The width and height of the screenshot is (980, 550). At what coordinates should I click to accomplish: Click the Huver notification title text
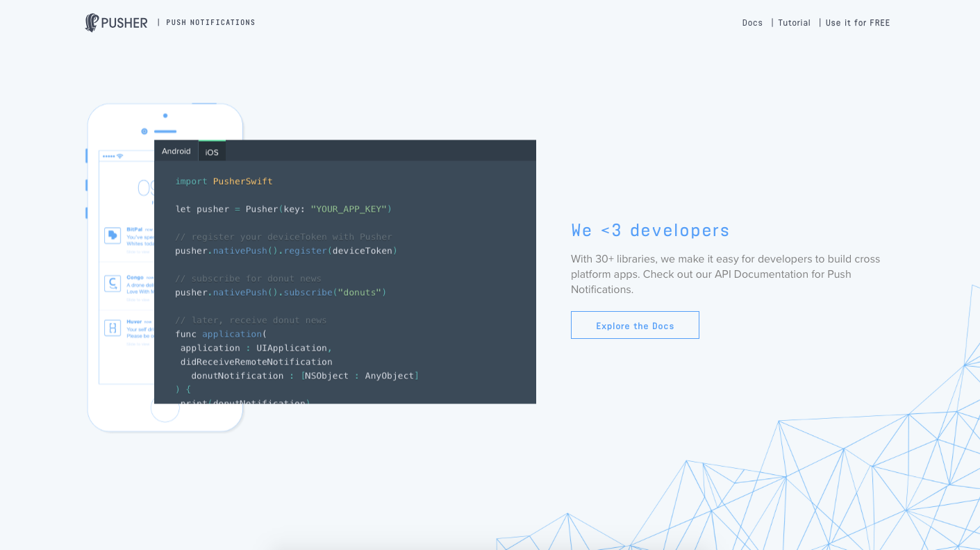coord(134,322)
